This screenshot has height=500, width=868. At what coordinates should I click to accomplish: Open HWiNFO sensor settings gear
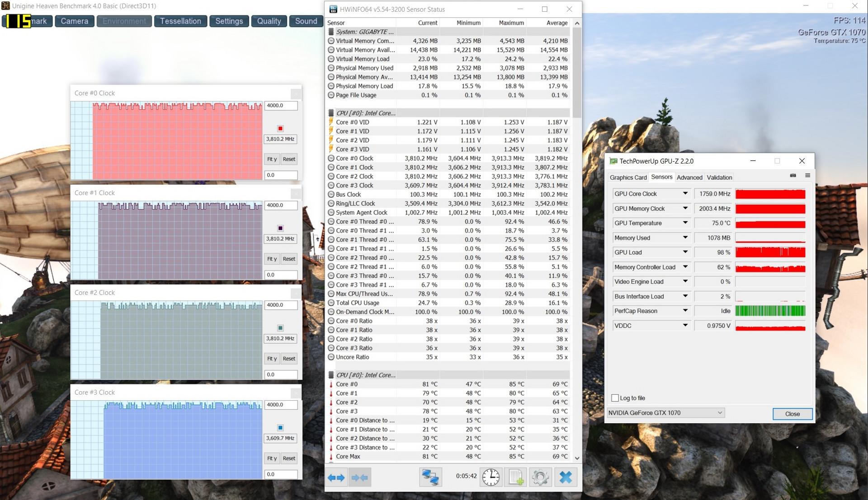pos(540,477)
